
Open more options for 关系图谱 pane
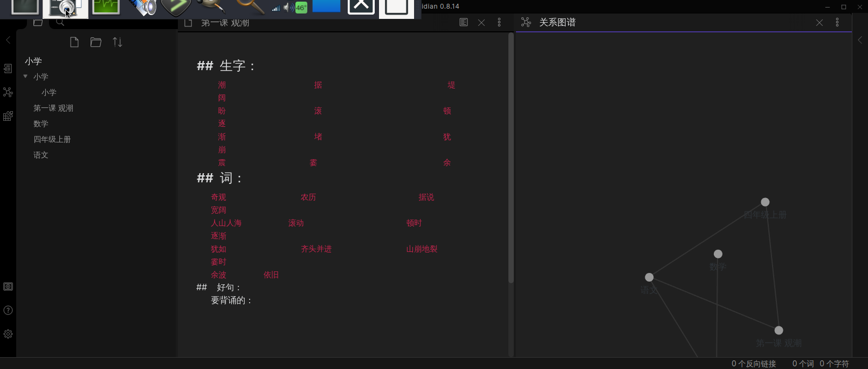[837, 22]
